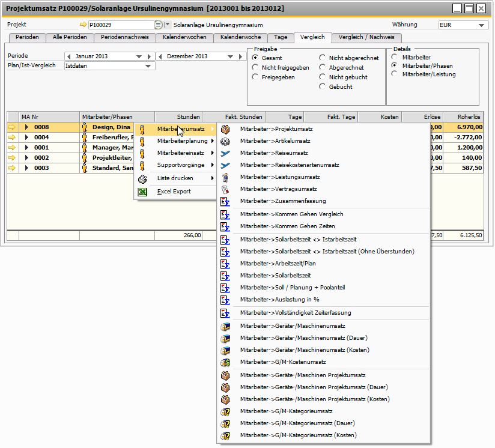This screenshot has height=448, width=495.
Task: Open the Dezember 2013 period dropdown
Action: (231, 56)
